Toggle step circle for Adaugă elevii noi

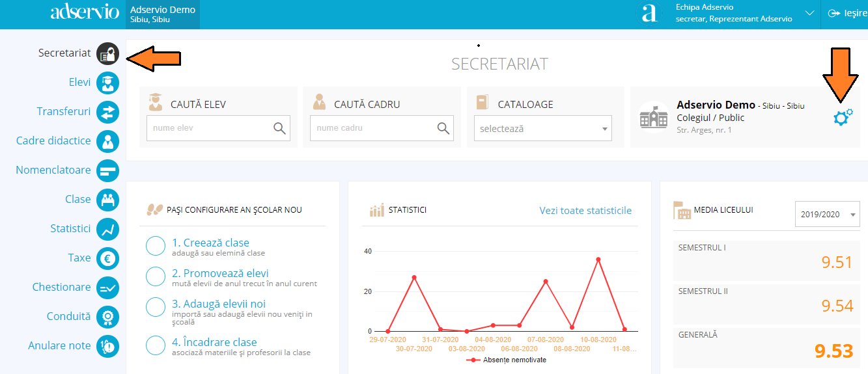(x=156, y=307)
